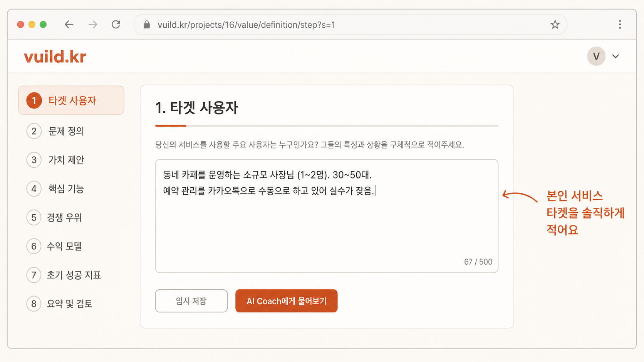Open the browser three-dot menu
644x362 pixels.
[620, 25]
